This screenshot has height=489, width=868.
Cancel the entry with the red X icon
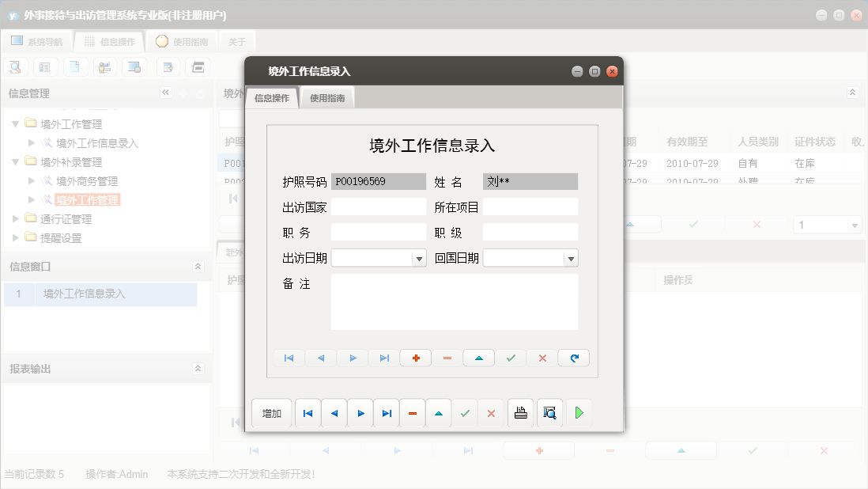[542, 358]
